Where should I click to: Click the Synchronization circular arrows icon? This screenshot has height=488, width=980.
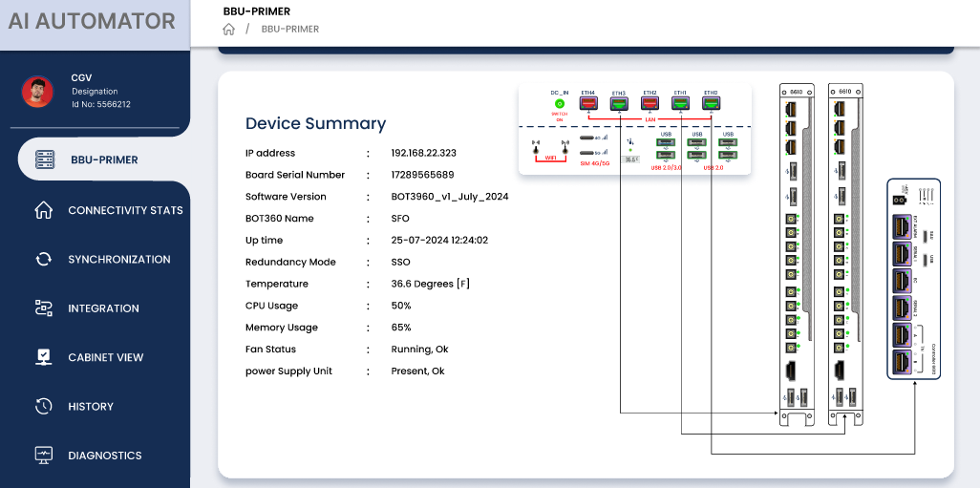point(44,259)
